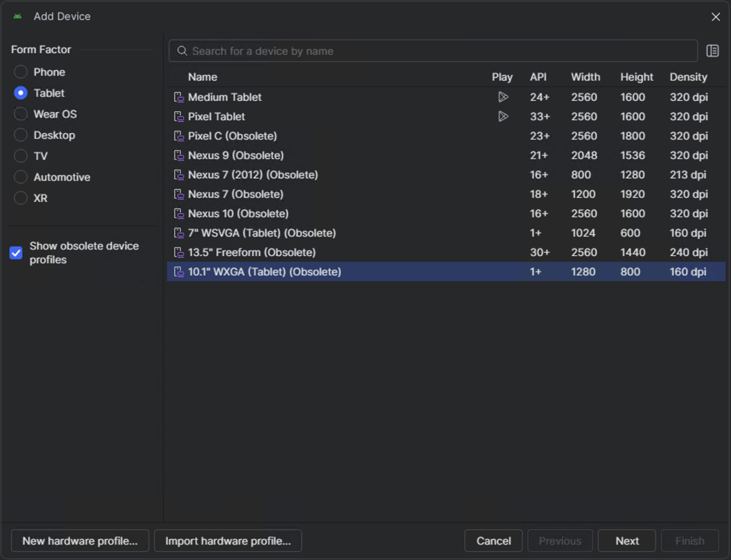Choose the Wear OS form factor

pos(21,114)
